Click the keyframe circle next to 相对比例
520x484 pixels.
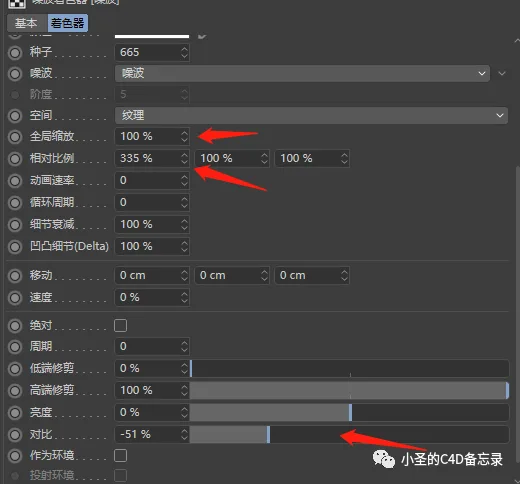15,159
